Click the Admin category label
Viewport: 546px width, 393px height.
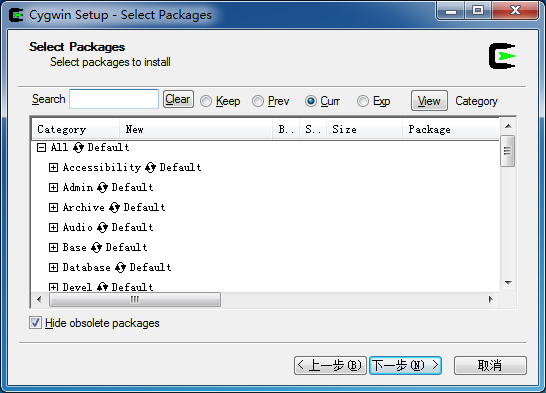[78, 188]
